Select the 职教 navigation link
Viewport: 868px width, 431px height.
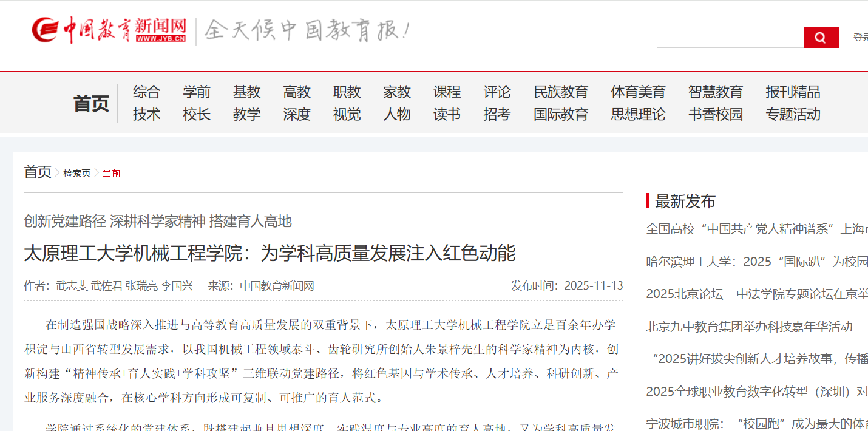(347, 92)
